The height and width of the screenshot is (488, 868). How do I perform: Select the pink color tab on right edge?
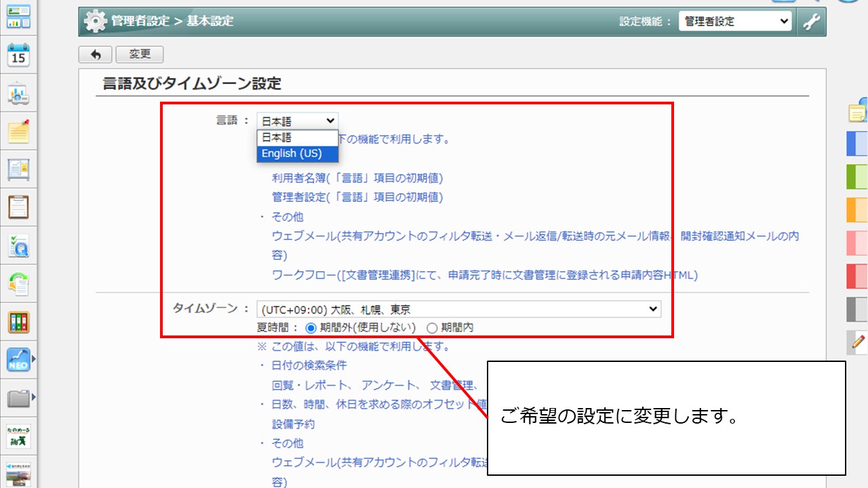click(x=857, y=243)
